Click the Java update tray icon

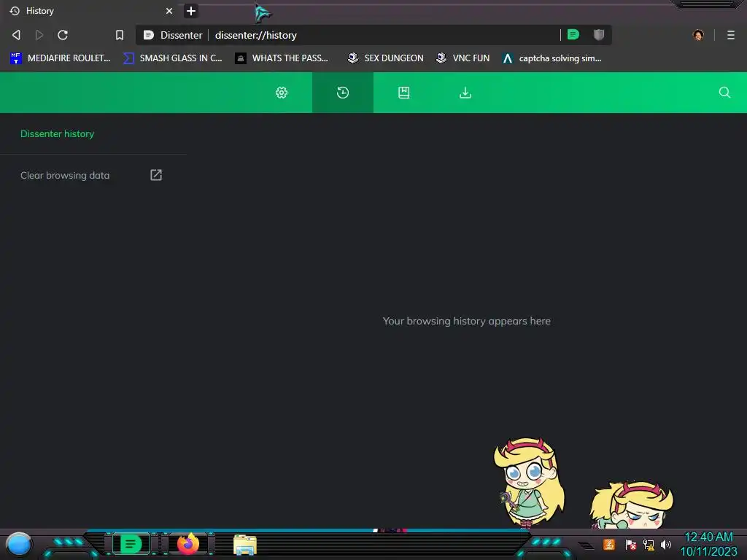coord(609,545)
